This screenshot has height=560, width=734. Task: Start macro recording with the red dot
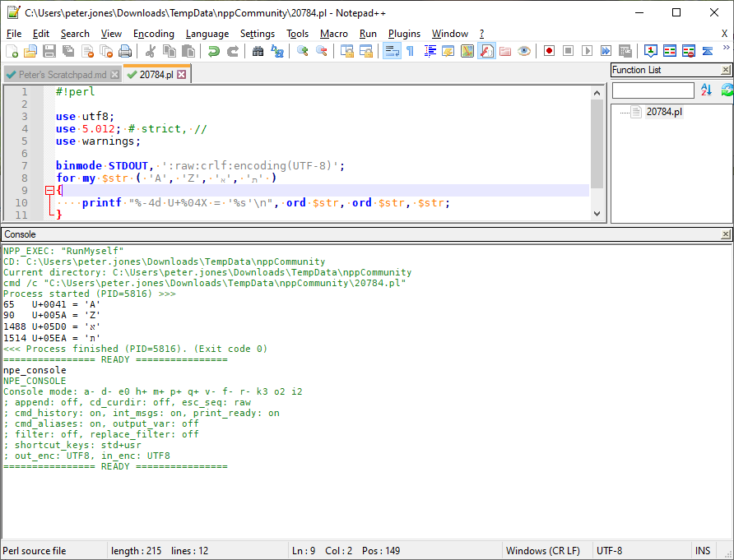549,51
